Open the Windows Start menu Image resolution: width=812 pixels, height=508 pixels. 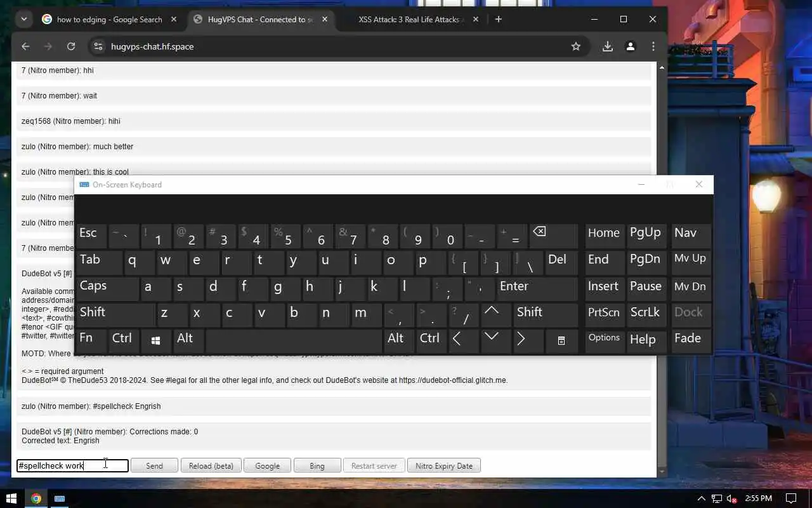click(11, 498)
